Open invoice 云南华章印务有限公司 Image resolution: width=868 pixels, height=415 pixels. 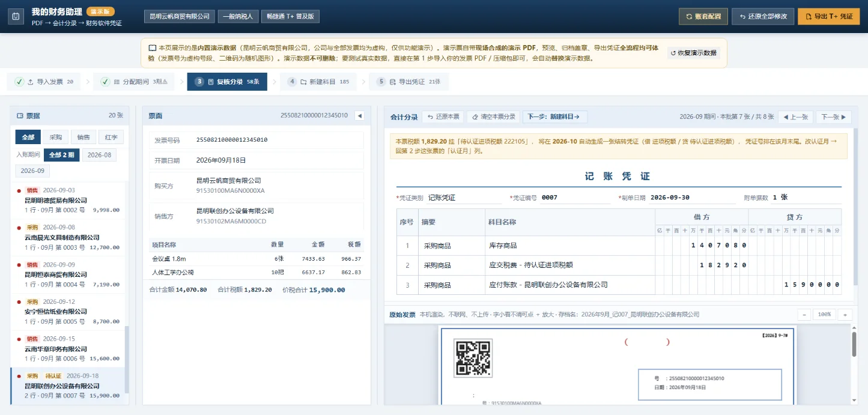tap(67, 349)
